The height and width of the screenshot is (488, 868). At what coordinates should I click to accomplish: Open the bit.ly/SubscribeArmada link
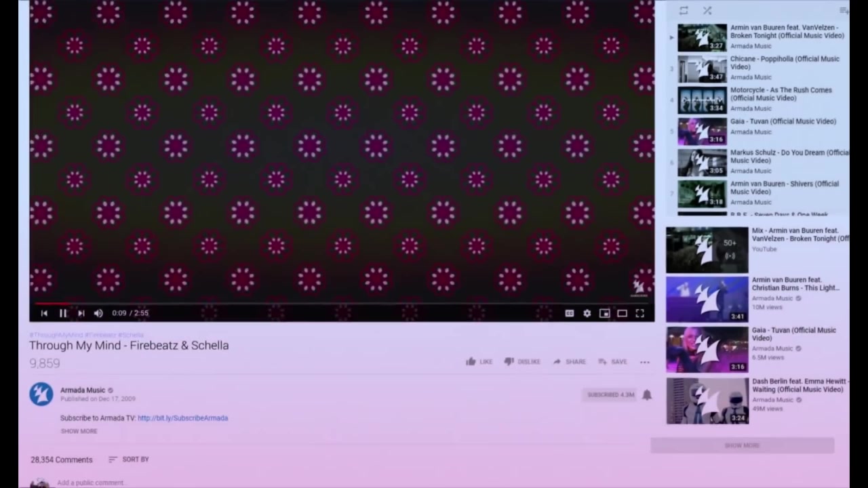pos(182,418)
